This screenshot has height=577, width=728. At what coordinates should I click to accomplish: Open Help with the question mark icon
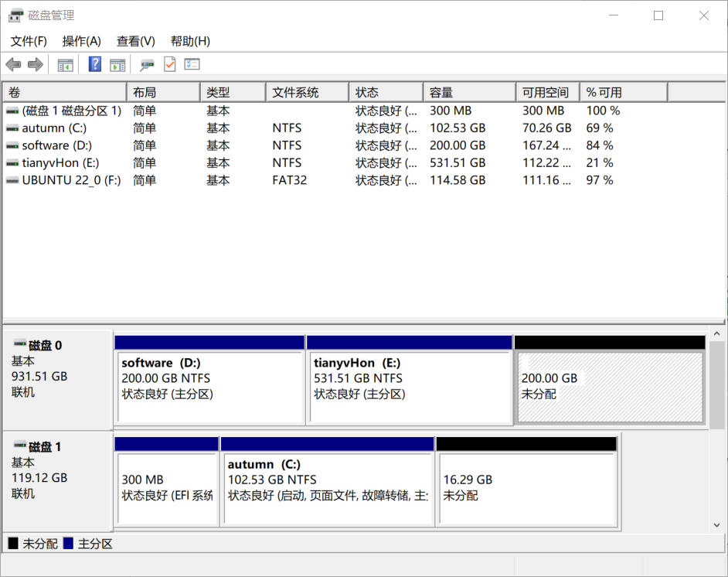click(x=95, y=64)
